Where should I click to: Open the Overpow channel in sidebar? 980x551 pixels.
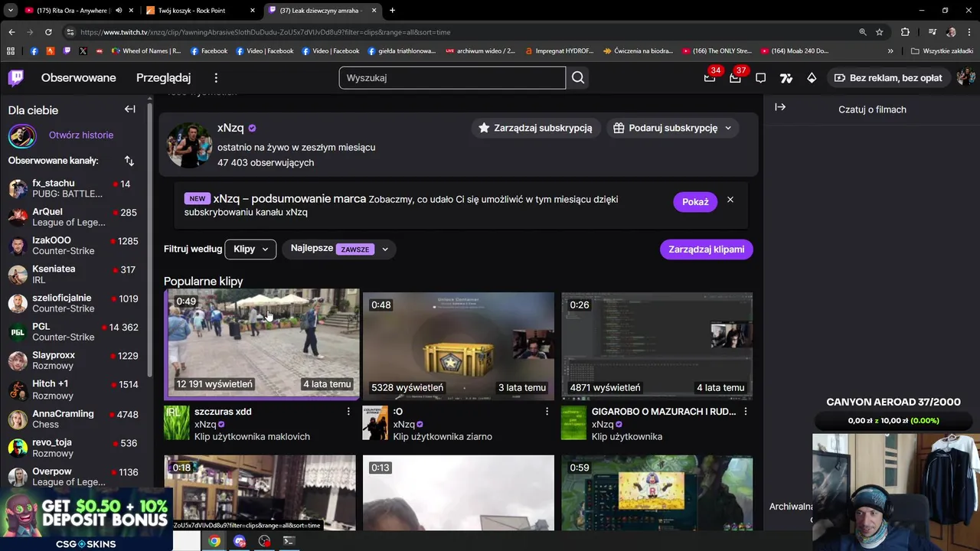(74, 476)
